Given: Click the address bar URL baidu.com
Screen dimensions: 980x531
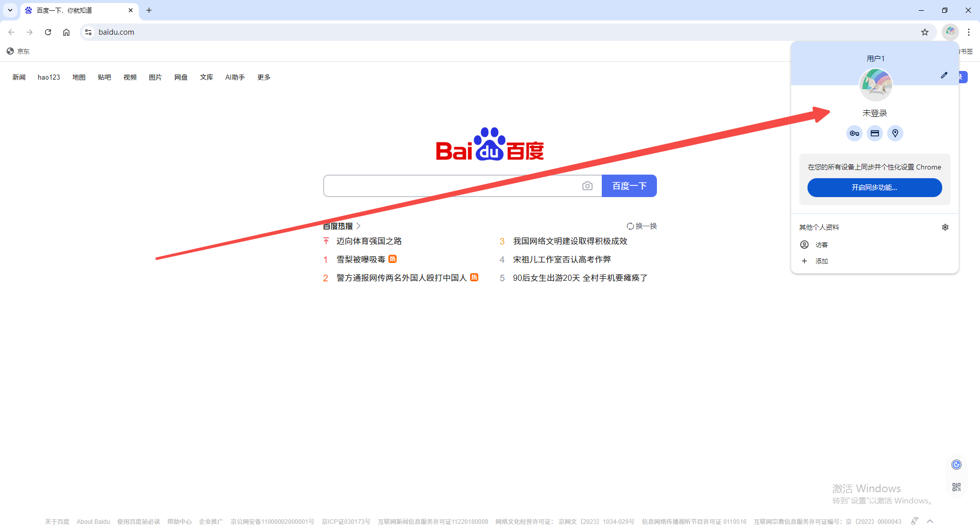Looking at the screenshot, I should click(x=116, y=32).
